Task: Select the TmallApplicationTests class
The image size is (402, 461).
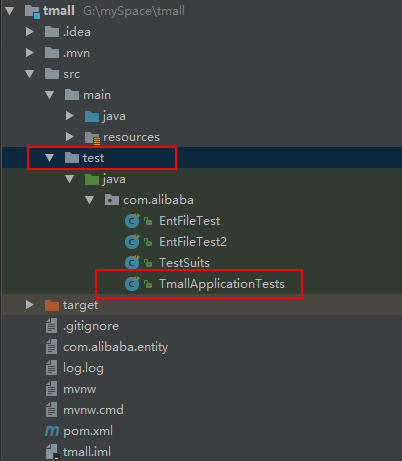Action: point(222,284)
